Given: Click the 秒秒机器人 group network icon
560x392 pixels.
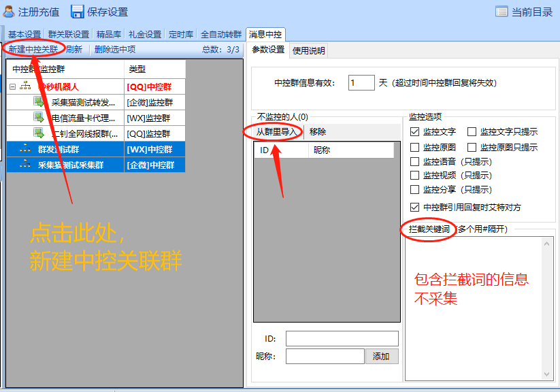Looking at the screenshot, I should (26, 86).
